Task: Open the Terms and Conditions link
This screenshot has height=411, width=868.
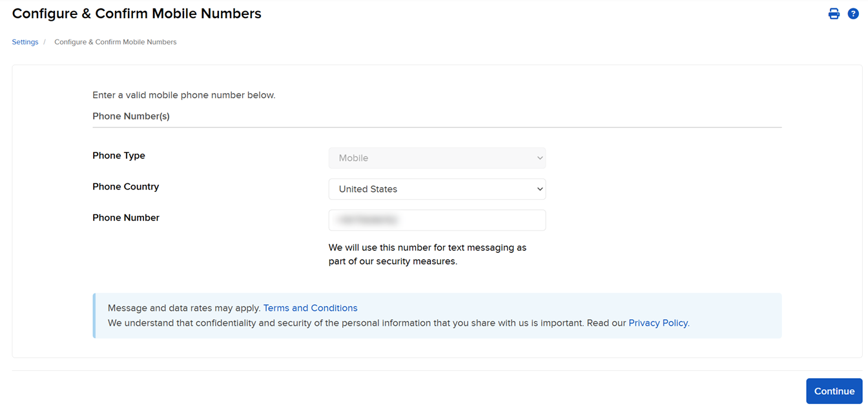Action: point(310,308)
